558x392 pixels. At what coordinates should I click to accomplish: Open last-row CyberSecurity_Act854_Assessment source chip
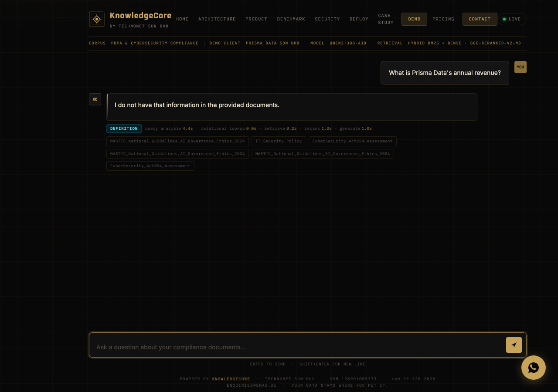pyautogui.click(x=150, y=166)
